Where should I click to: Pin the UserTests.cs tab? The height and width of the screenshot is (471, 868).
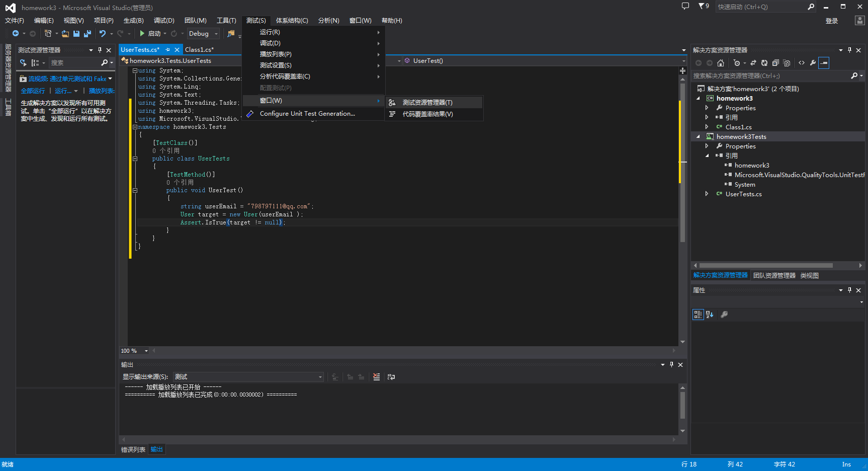tap(168, 50)
